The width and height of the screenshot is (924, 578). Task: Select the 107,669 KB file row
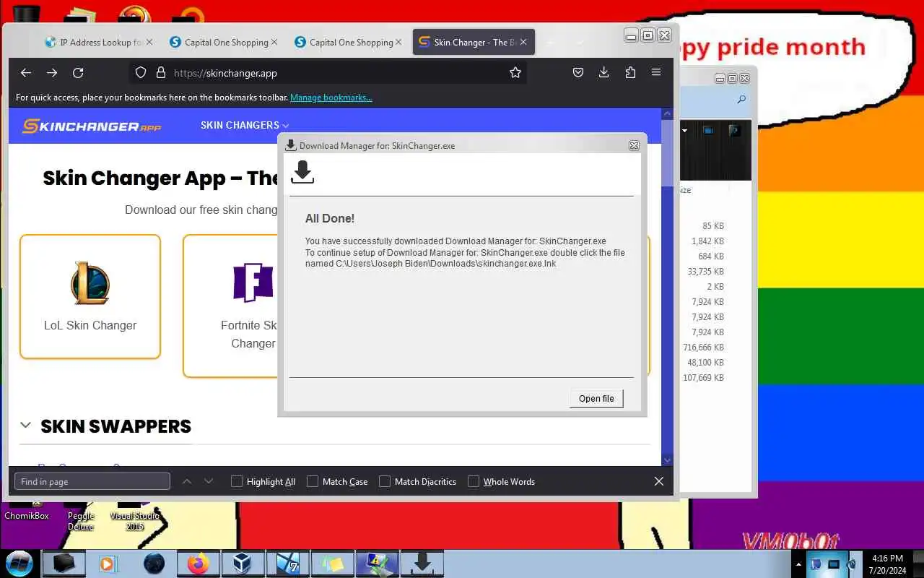click(703, 378)
